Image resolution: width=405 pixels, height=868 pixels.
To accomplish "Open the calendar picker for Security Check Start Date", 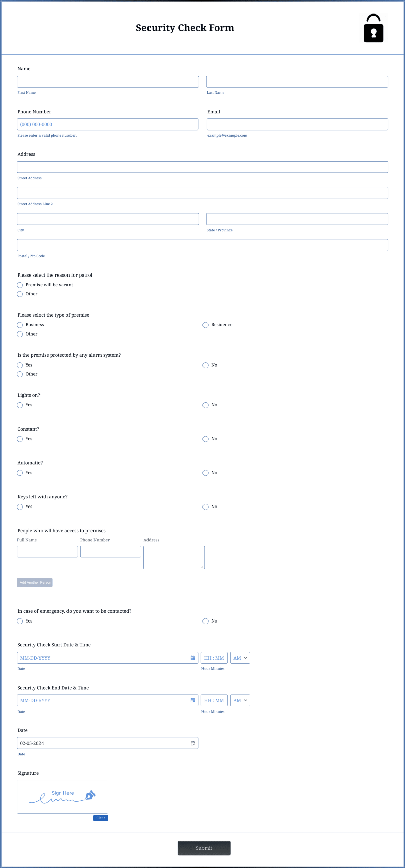I will (192, 657).
